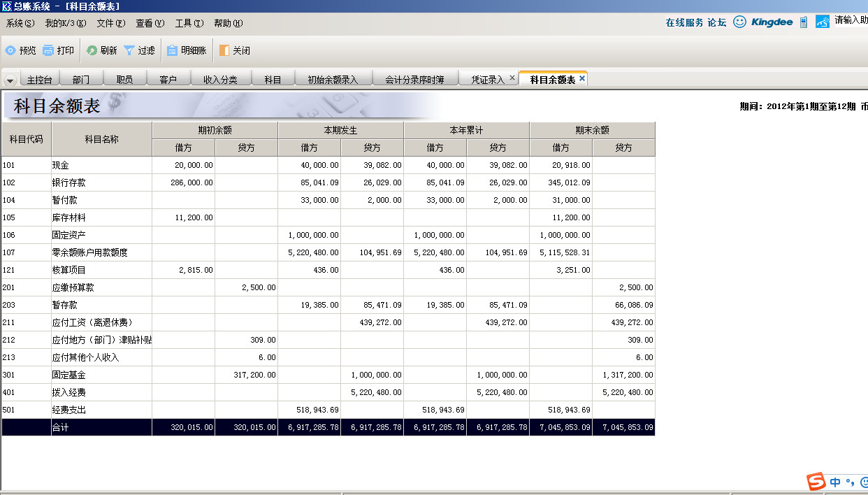The height and width of the screenshot is (495, 868).
Task: Click the Sogou input method S icon
Action: tap(816, 482)
